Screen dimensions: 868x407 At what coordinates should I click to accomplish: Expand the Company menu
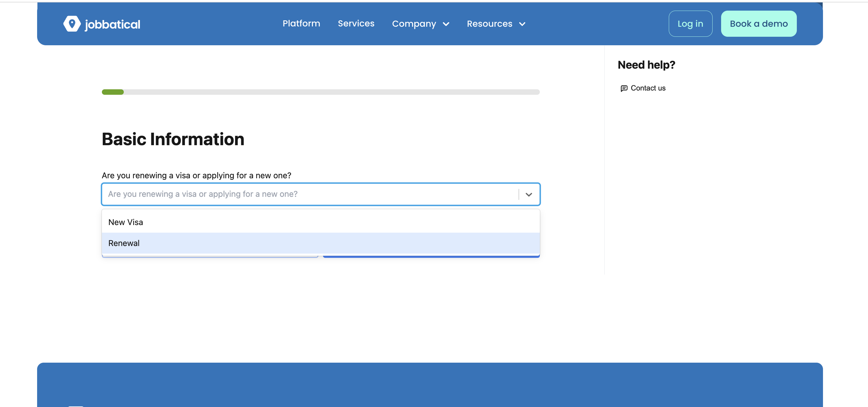click(414, 24)
